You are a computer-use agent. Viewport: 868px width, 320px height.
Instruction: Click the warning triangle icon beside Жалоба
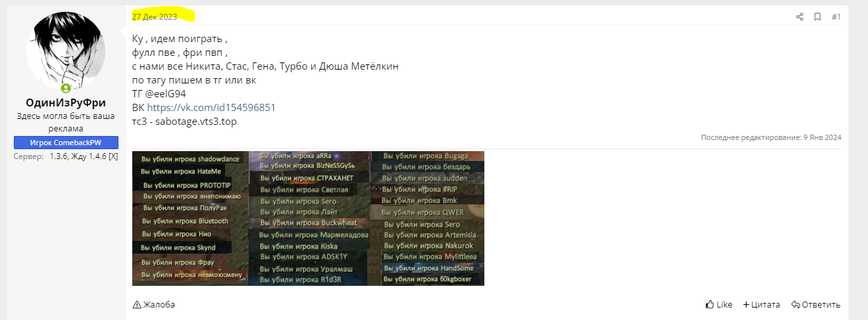point(137,305)
